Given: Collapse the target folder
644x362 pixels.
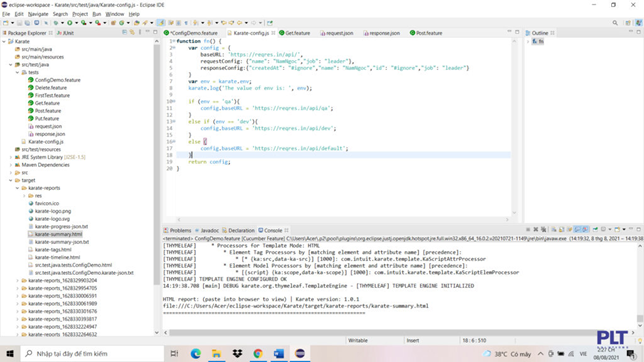Looking at the screenshot, I should pos(11,180).
